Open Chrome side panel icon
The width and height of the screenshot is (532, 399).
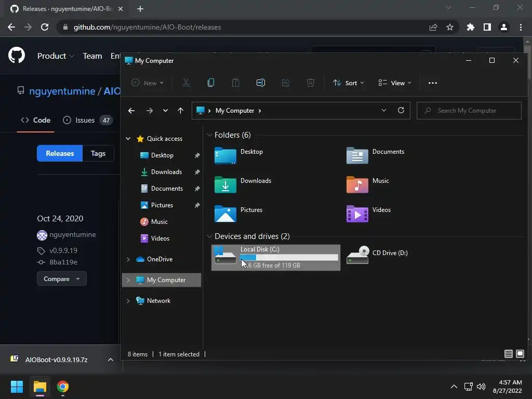pyautogui.click(x=487, y=27)
